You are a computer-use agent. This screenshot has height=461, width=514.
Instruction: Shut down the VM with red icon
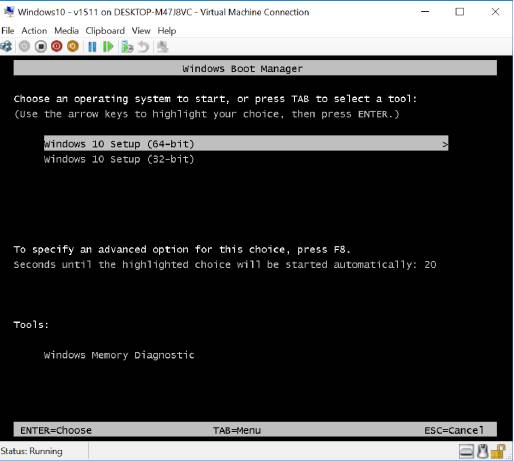click(57, 46)
